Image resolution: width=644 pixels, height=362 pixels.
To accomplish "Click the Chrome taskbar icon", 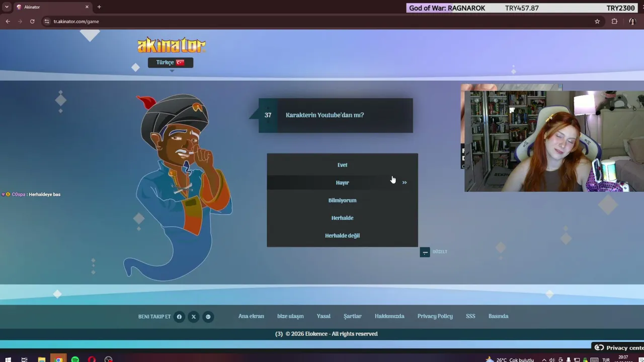I will (59, 359).
